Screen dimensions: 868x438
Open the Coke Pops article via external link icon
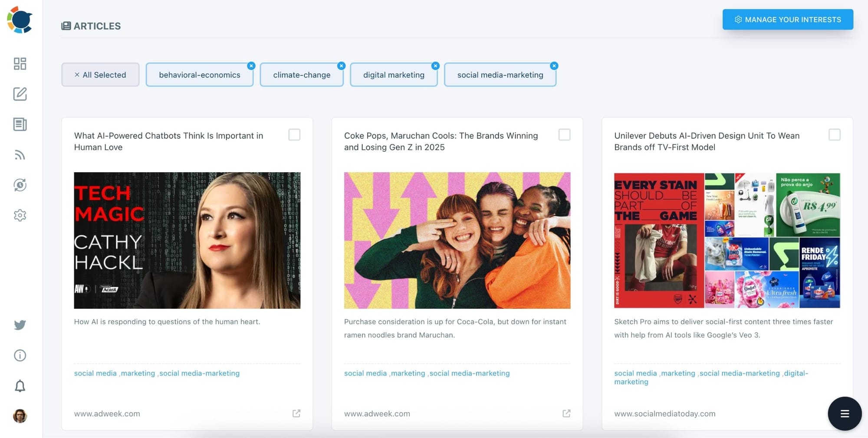566,413
